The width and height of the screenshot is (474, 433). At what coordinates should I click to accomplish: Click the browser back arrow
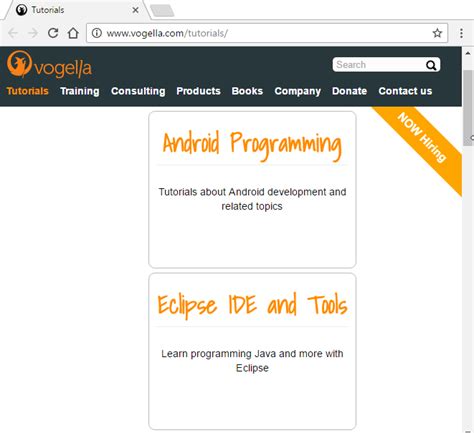pyautogui.click(x=13, y=33)
